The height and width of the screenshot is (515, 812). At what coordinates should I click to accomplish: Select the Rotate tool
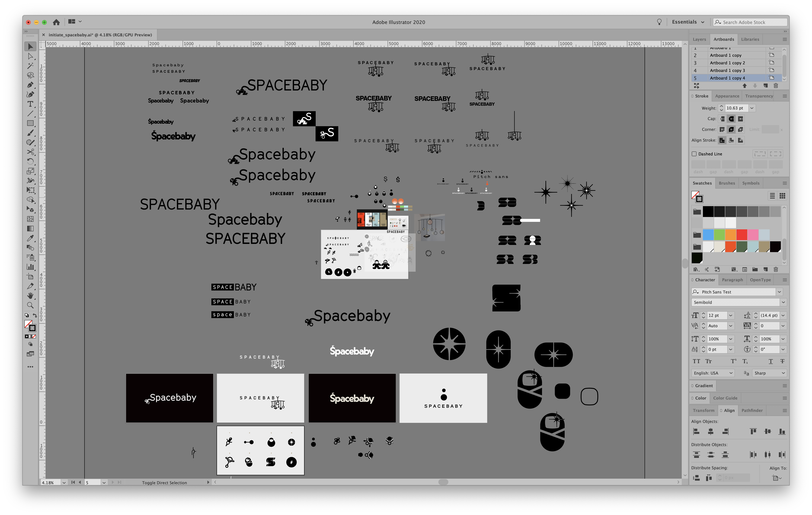tap(30, 161)
